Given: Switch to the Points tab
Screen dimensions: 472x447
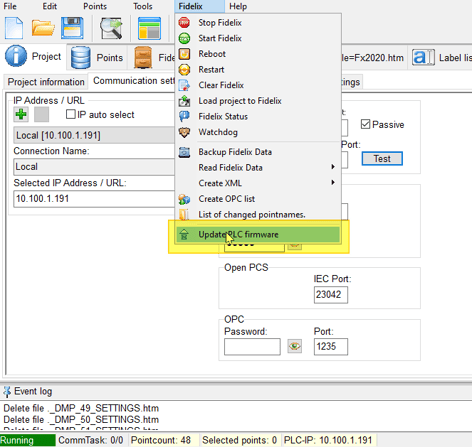Looking at the screenshot, I should tap(97, 58).
